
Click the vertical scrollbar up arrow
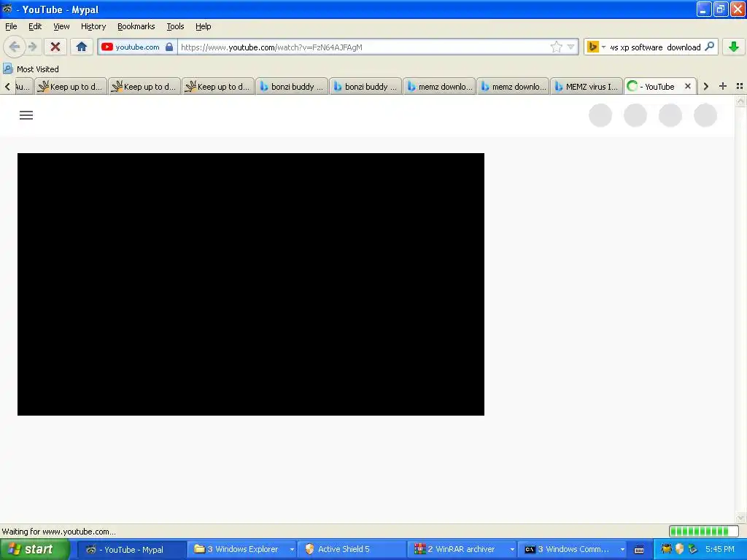point(740,101)
